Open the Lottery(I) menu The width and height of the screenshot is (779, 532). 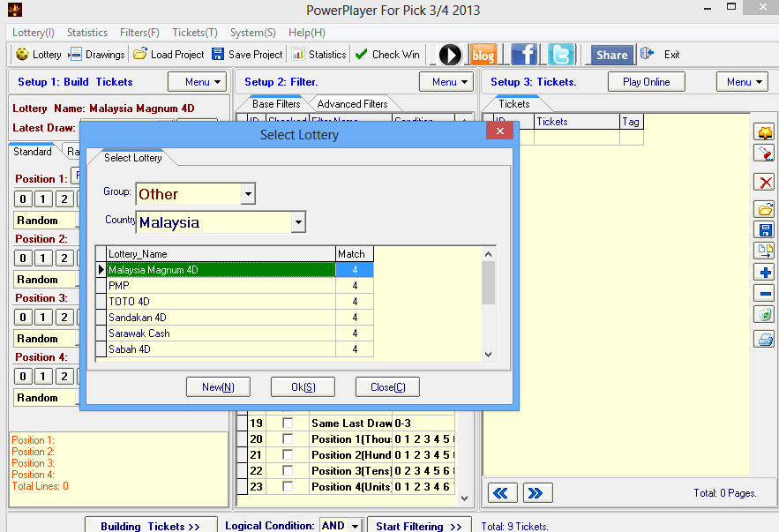pos(34,33)
